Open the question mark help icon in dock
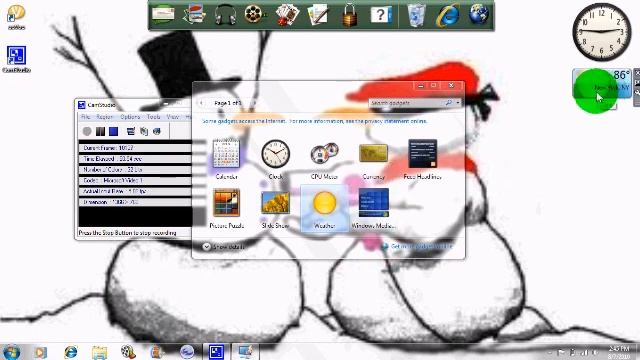 [381, 15]
